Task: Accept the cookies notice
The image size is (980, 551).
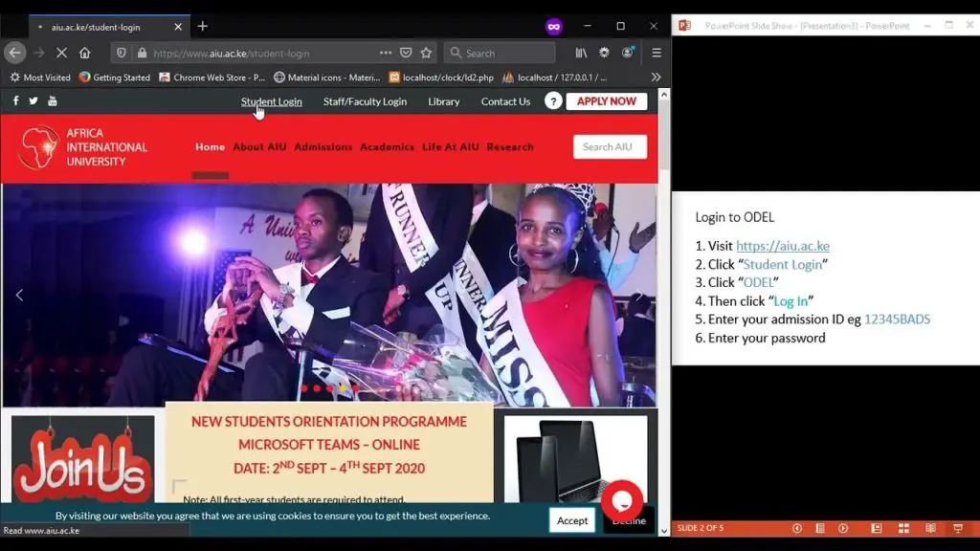Action: point(572,520)
